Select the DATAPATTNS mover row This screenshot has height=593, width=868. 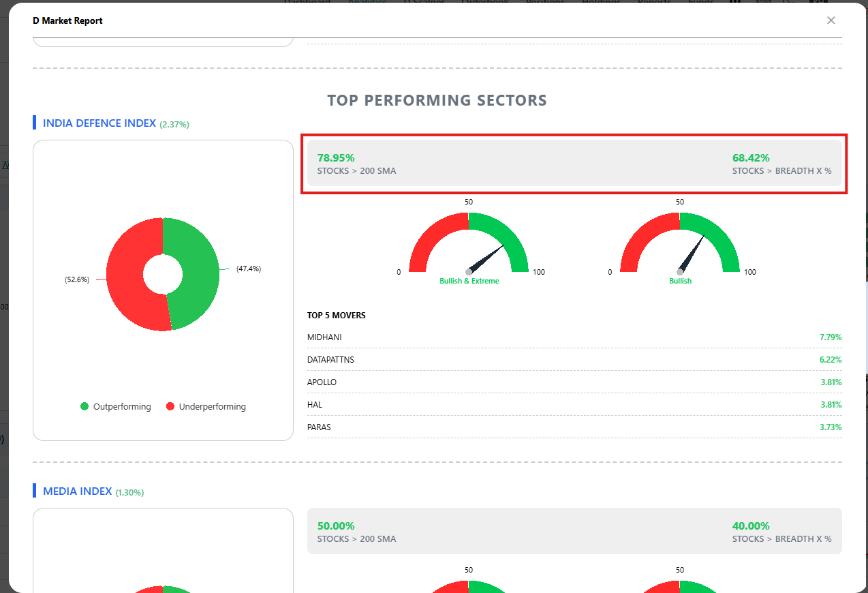tap(574, 360)
